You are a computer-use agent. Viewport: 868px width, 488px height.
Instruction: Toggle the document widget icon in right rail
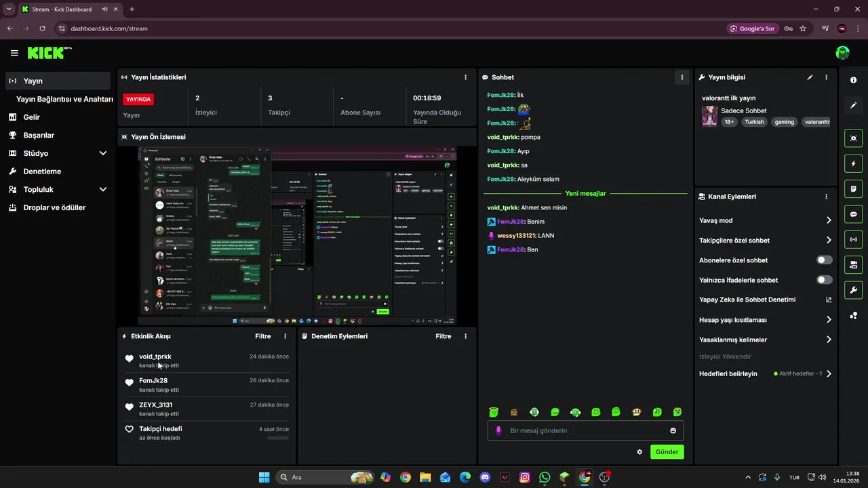coord(853,188)
